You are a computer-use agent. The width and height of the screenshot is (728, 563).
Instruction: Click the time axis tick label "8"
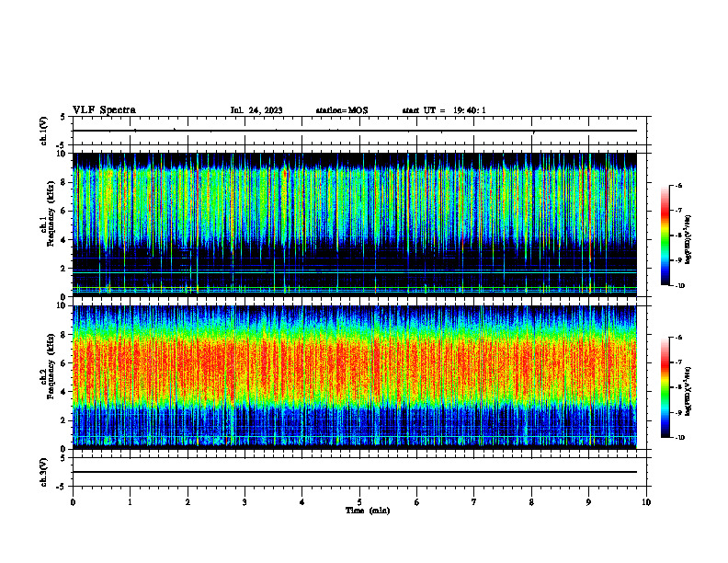(x=531, y=502)
